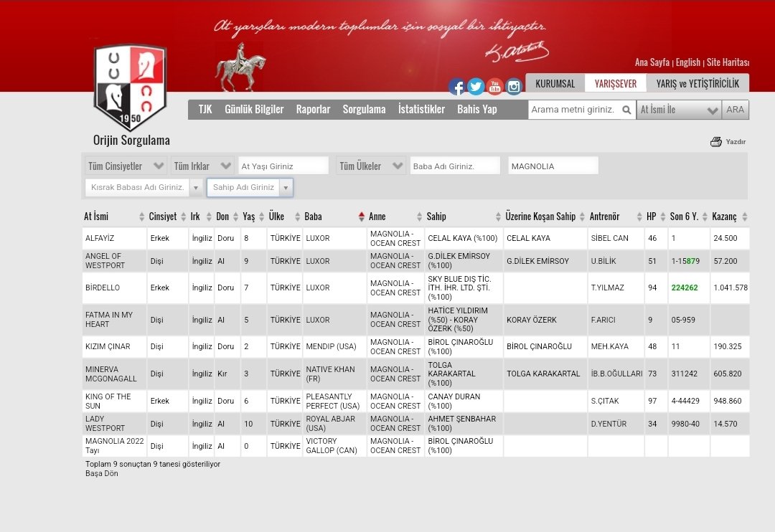Open the TJK Facebook page icon
Screen dimensions: 775x532
(456, 87)
